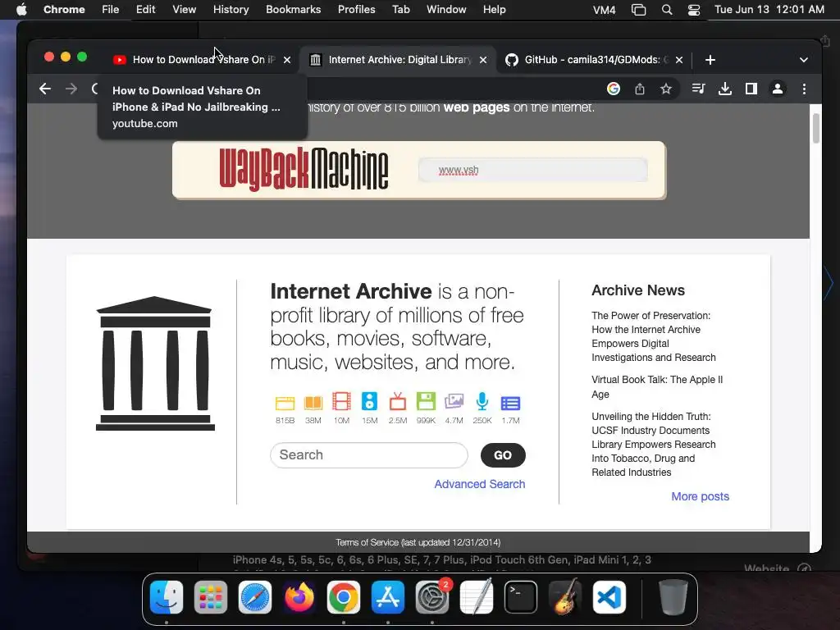Screen dimensions: 840x630
Task: Open a new tab with plus button
Action: 710,60
